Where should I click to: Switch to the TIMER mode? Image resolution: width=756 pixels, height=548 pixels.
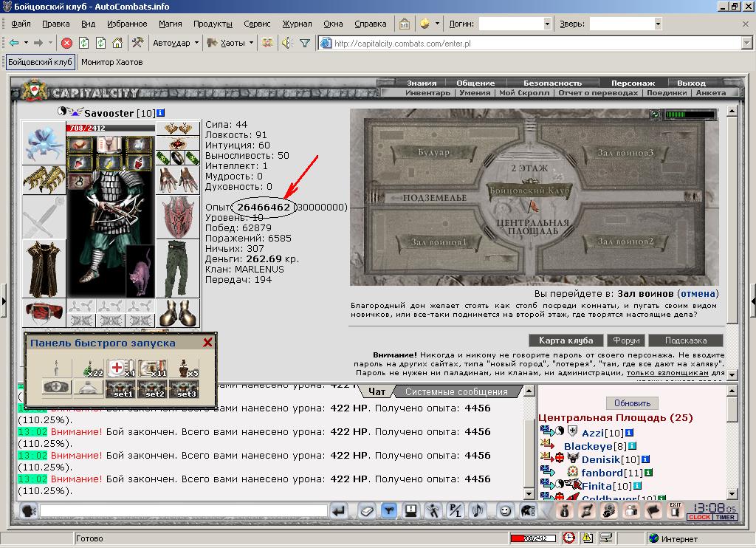point(725,517)
